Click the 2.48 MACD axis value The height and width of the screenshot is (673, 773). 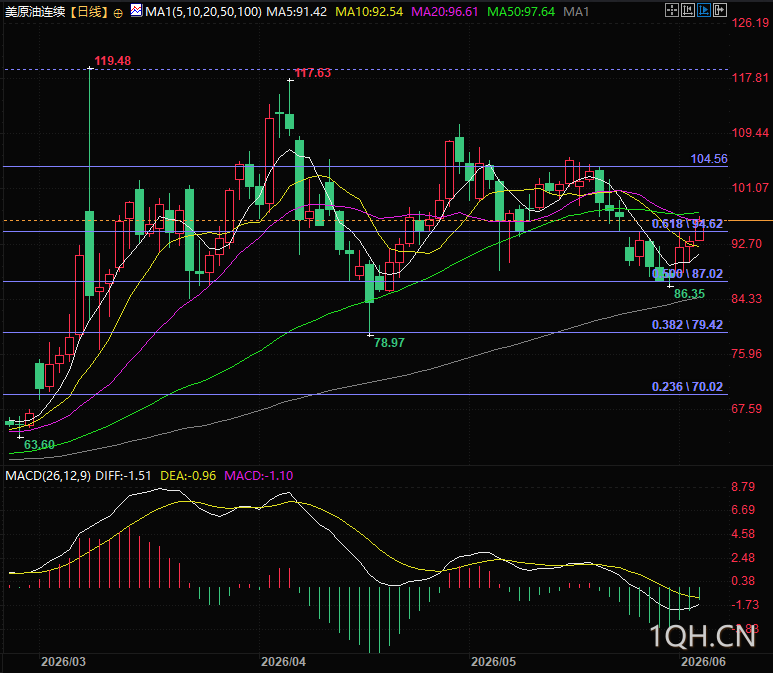coord(743,558)
